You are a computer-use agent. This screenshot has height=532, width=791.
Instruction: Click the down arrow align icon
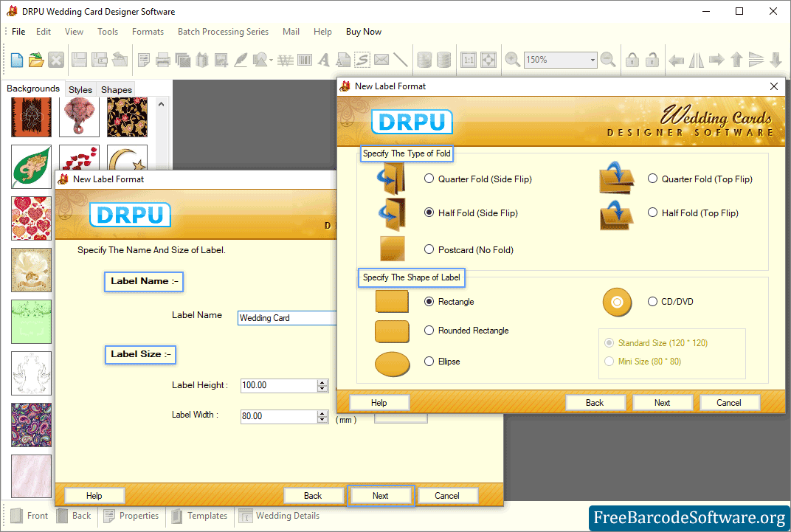click(776, 60)
